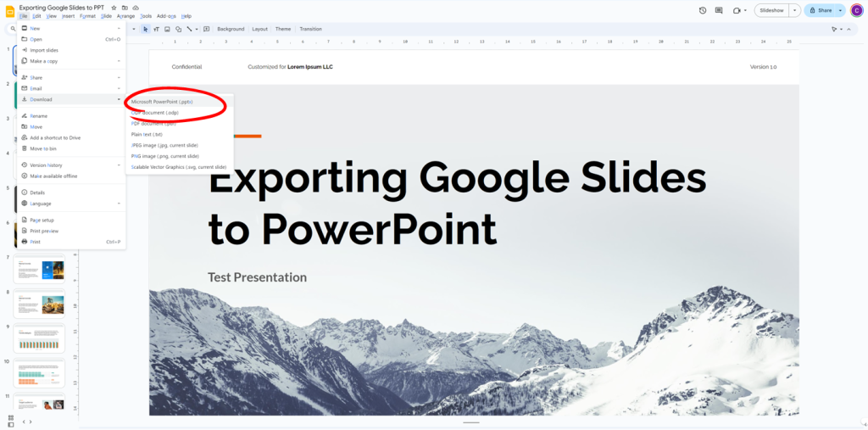This screenshot has height=430, width=868.
Task: Expand the Version history submenu
Action: click(x=119, y=165)
